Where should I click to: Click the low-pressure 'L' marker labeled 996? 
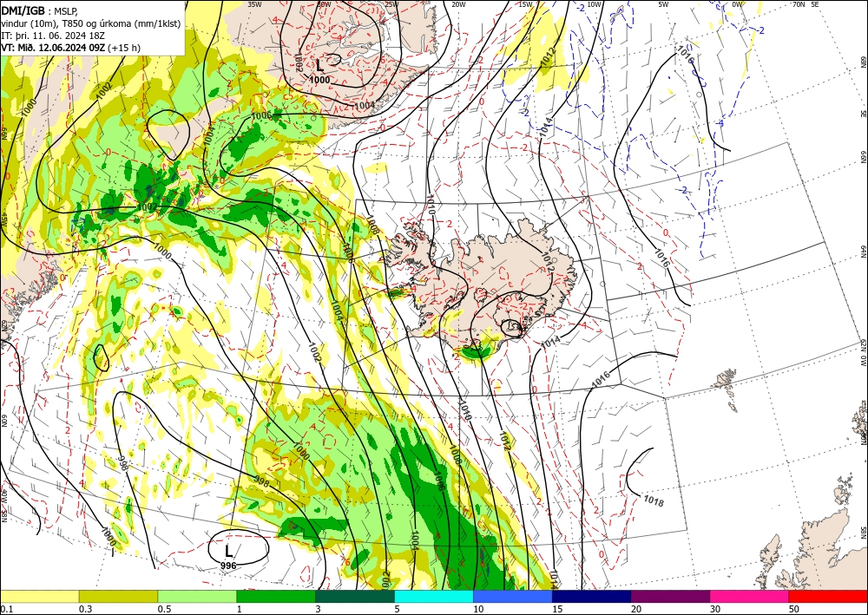(x=228, y=551)
